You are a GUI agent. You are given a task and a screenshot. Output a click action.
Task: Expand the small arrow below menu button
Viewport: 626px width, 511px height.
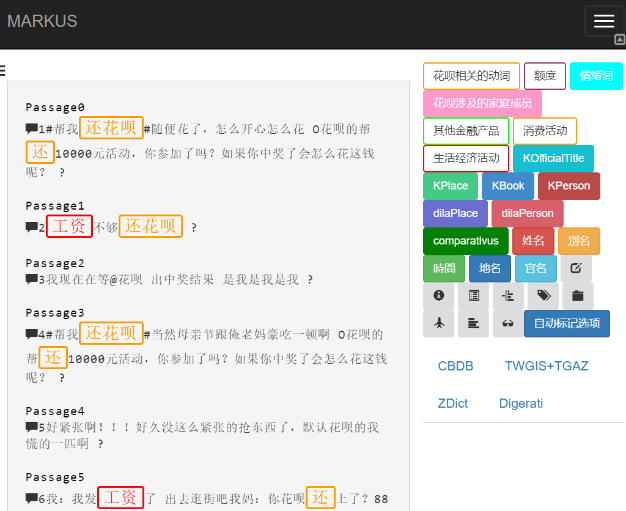[x=619, y=40]
